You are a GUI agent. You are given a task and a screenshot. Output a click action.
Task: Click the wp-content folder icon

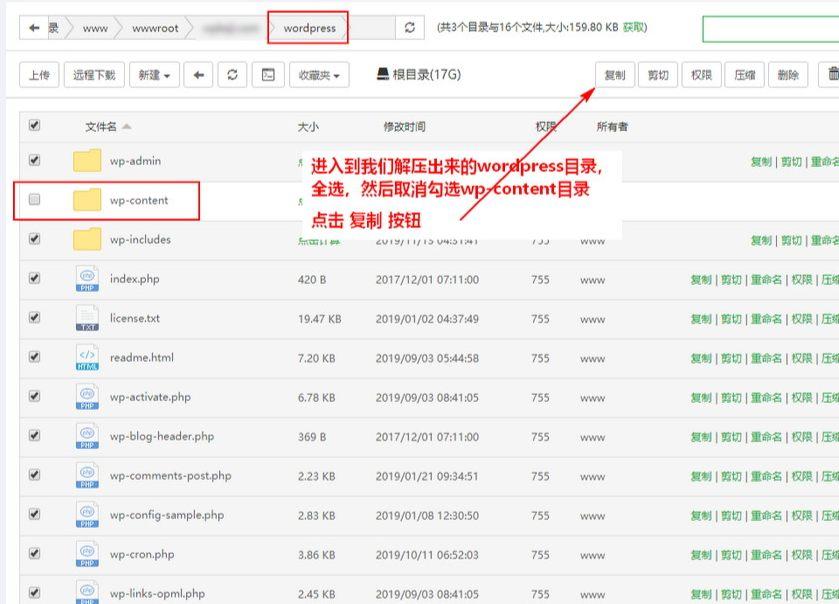(x=87, y=200)
